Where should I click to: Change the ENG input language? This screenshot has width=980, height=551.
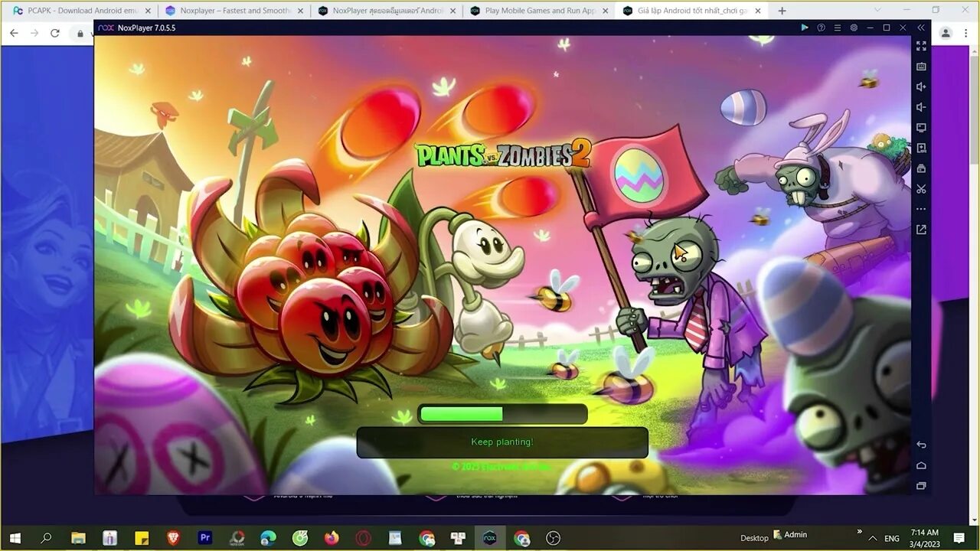[x=892, y=539]
